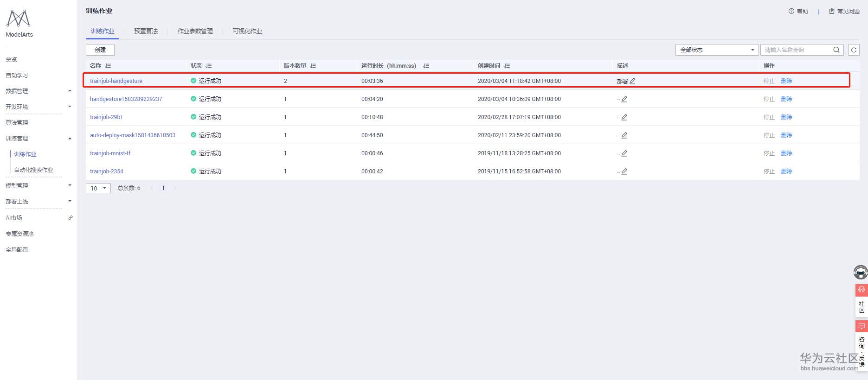Image resolution: width=868 pixels, height=380 pixels.
Task: Delete the auto-deploy-mask1581436610503 job
Action: click(786, 135)
